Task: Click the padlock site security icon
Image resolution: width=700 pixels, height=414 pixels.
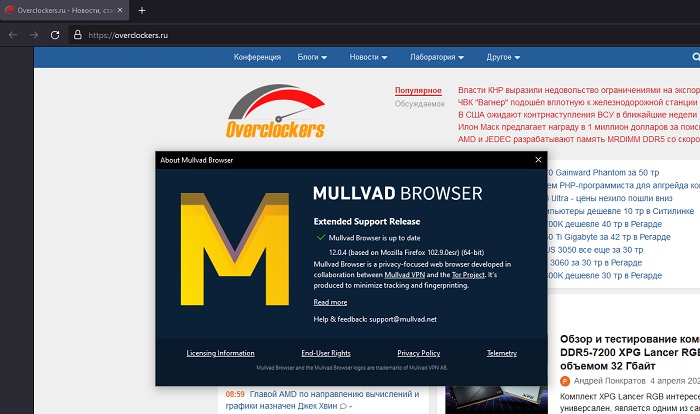Action: pyautogui.click(x=78, y=35)
